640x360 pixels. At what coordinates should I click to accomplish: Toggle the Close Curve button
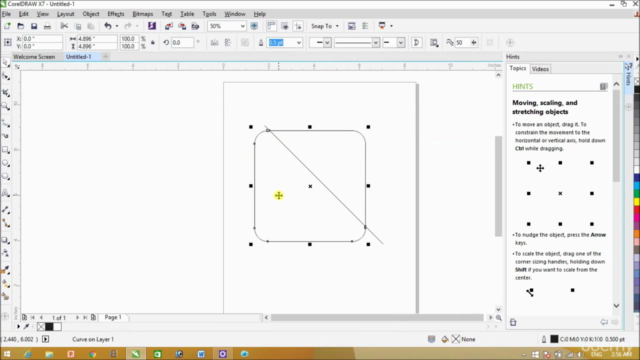(x=416, y=42)
